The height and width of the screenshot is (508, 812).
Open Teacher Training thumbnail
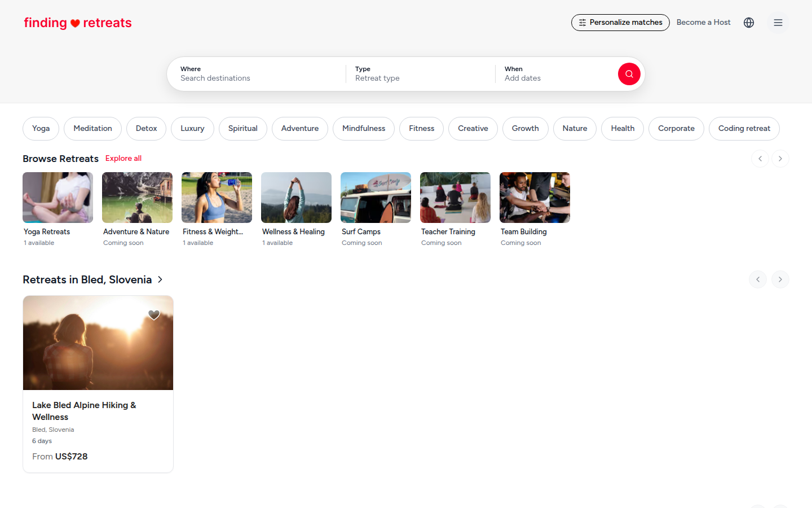[455, 198]
